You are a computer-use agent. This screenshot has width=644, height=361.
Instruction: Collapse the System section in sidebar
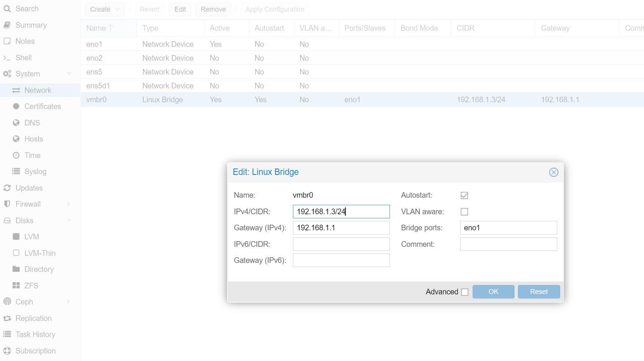69,74
